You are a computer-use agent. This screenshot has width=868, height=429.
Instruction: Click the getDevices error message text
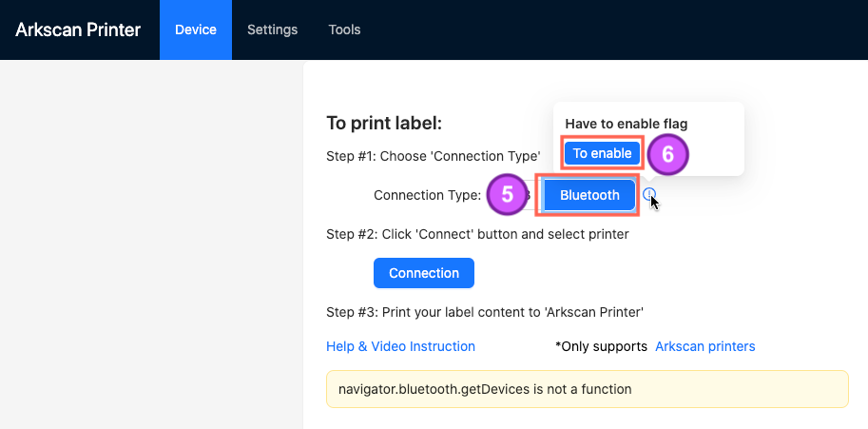tap(485, 389)
